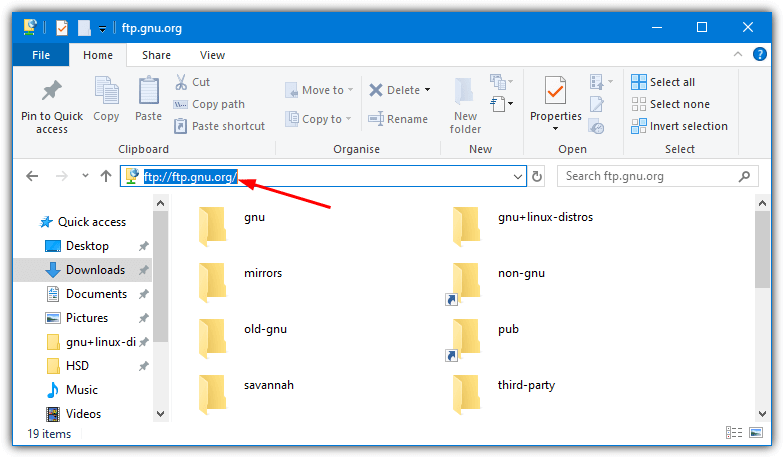Switch to Details view icon in status bar

click(x=734, y=432)
